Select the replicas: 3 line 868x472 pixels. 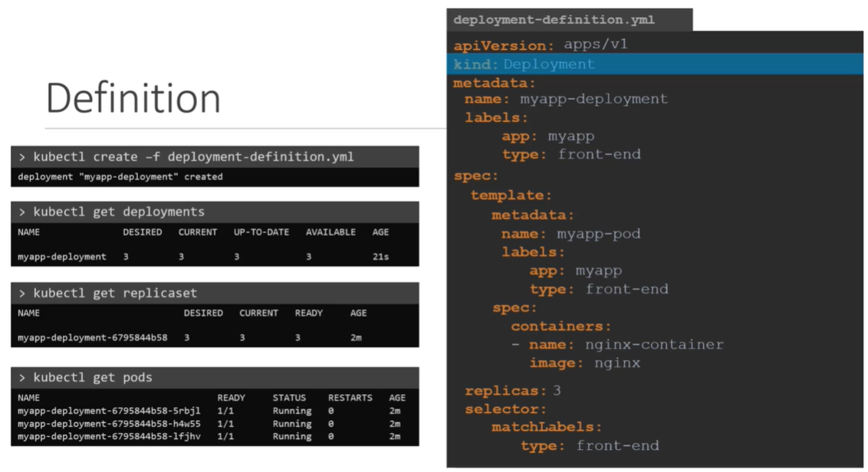coord(511,390)
